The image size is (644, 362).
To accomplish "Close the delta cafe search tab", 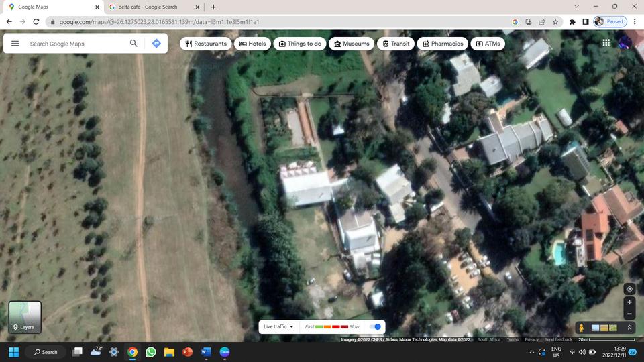I will pos(197,7).
